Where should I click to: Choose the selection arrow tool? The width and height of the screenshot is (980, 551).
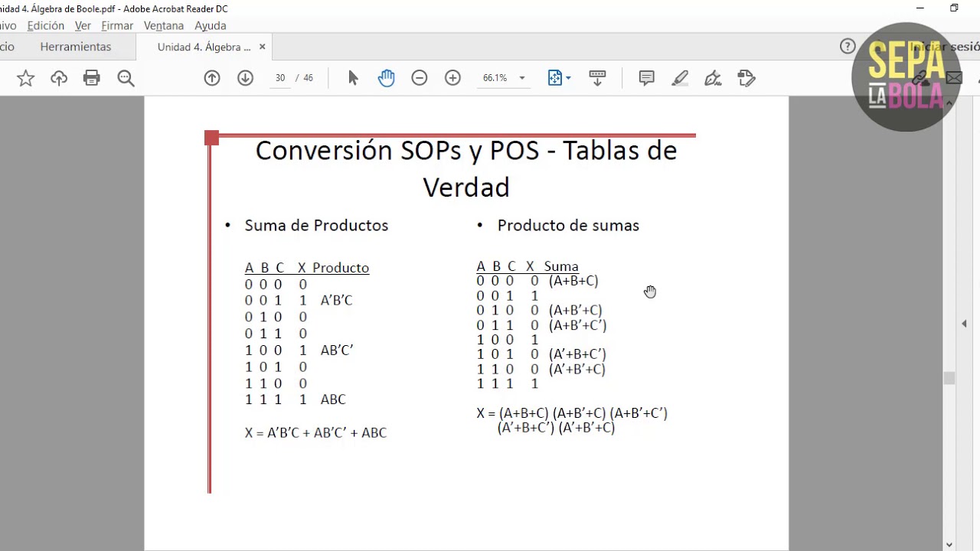pos(353,78)
